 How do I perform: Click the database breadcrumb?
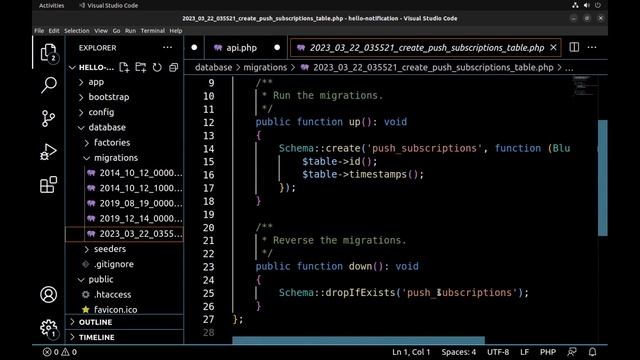coord(213,67)
